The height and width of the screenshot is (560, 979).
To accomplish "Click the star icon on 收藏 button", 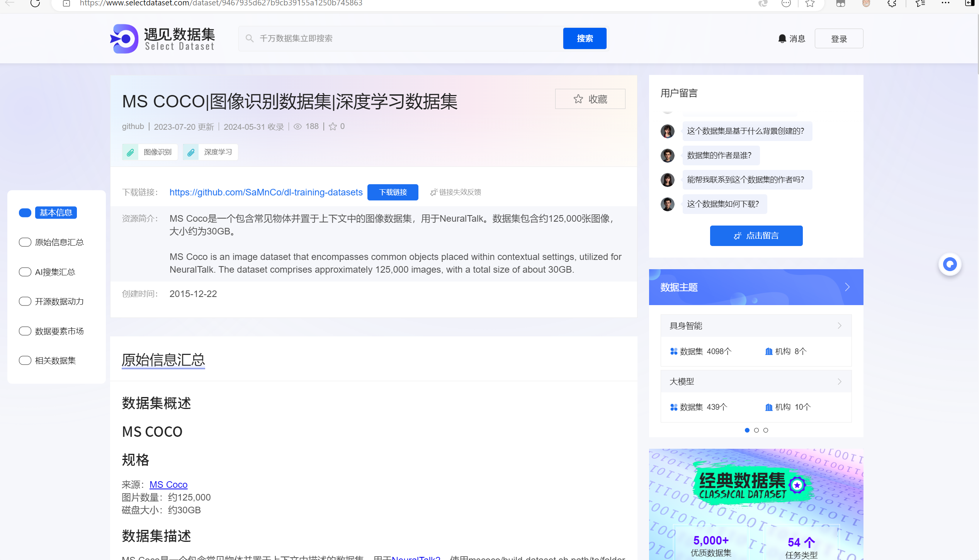I will click(578, 99).
